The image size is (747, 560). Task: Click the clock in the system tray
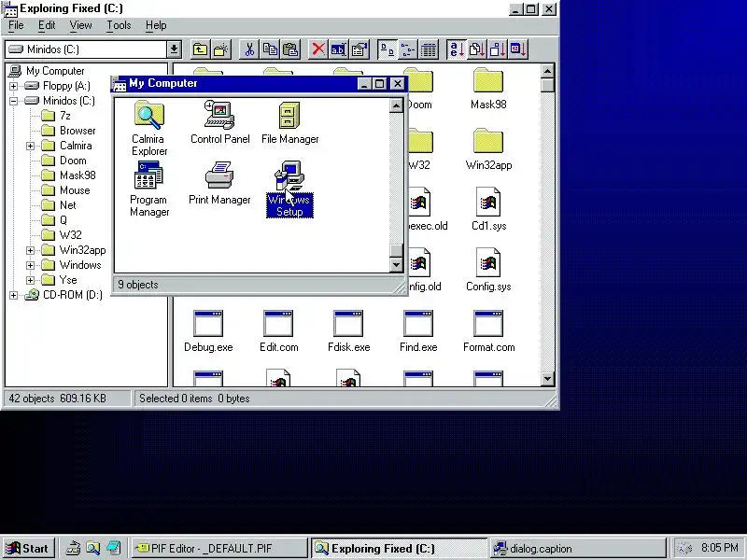tap(720, 548)
